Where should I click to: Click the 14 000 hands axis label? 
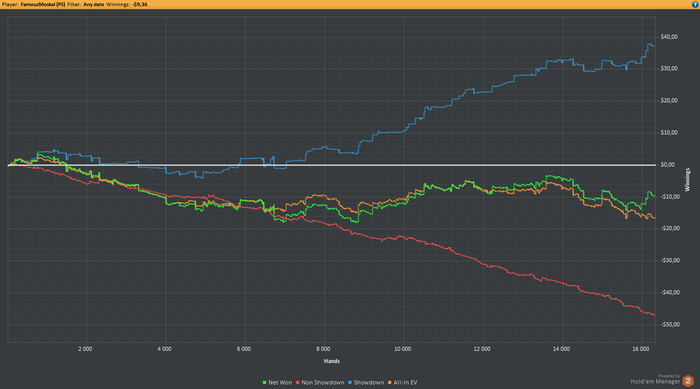pyautogui.click(x=561, y=349)
